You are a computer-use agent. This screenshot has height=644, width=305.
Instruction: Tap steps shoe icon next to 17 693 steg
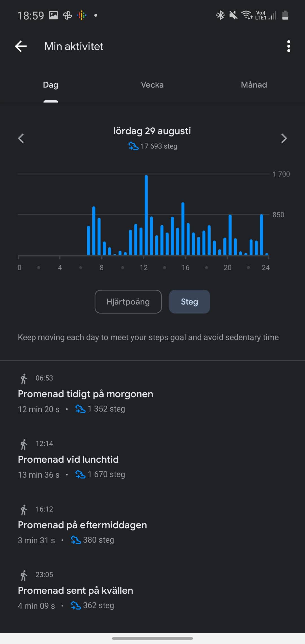coord(133,146)
